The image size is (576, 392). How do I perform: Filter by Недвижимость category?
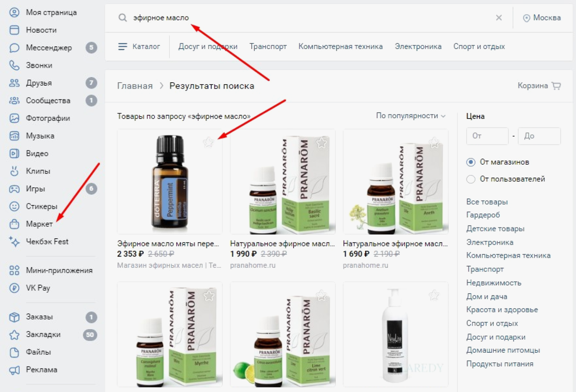tap(494, 283)
